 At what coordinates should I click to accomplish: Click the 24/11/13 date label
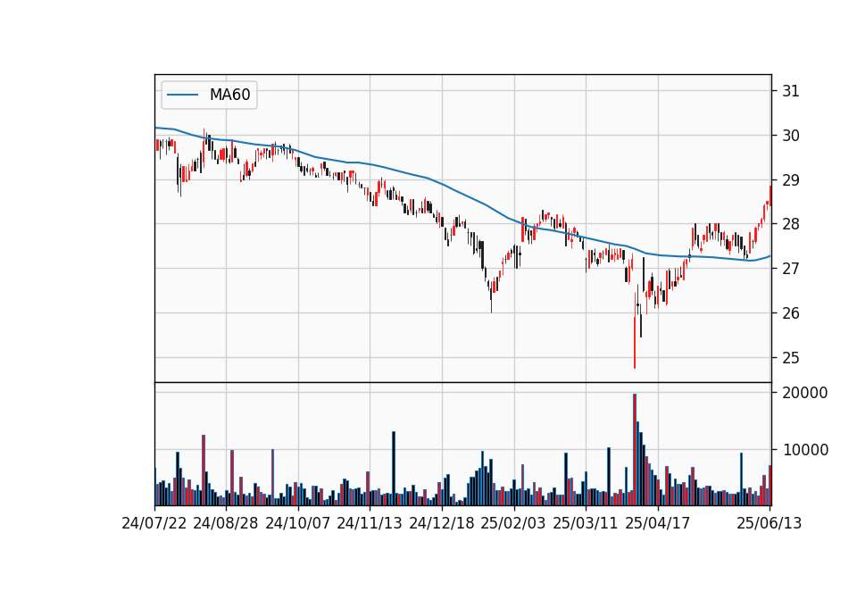coord(370,523)
